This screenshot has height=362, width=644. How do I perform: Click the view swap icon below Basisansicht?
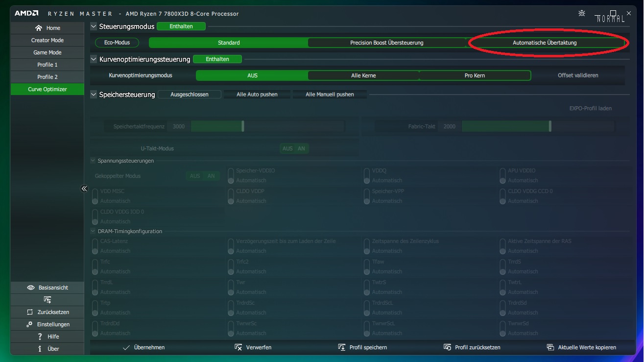[x=47, y=300]
